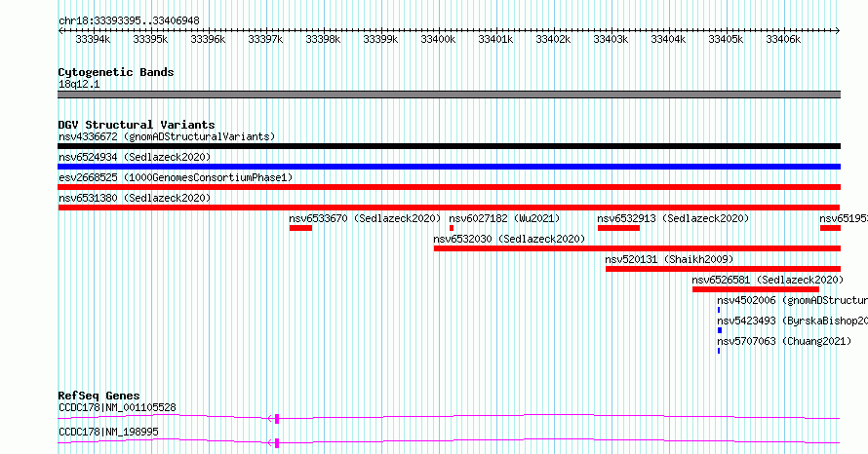
Task: Select the red nsv6532913 variant bar
Action: 619,228
